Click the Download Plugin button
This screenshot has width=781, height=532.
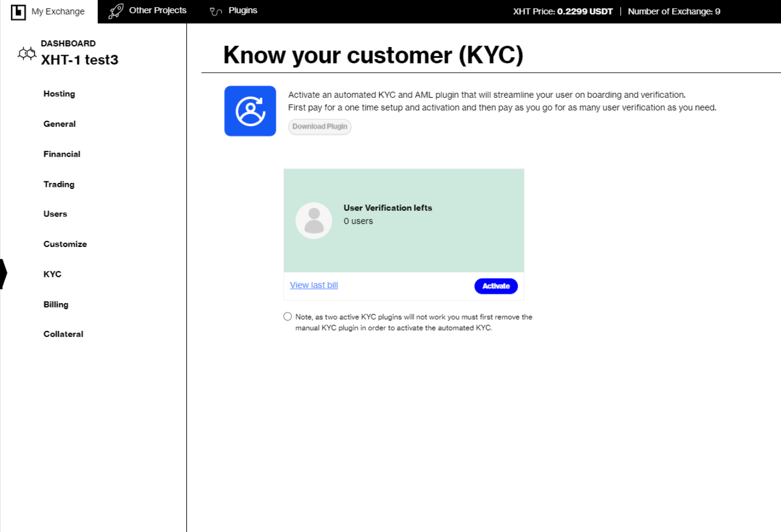(320, 126)
